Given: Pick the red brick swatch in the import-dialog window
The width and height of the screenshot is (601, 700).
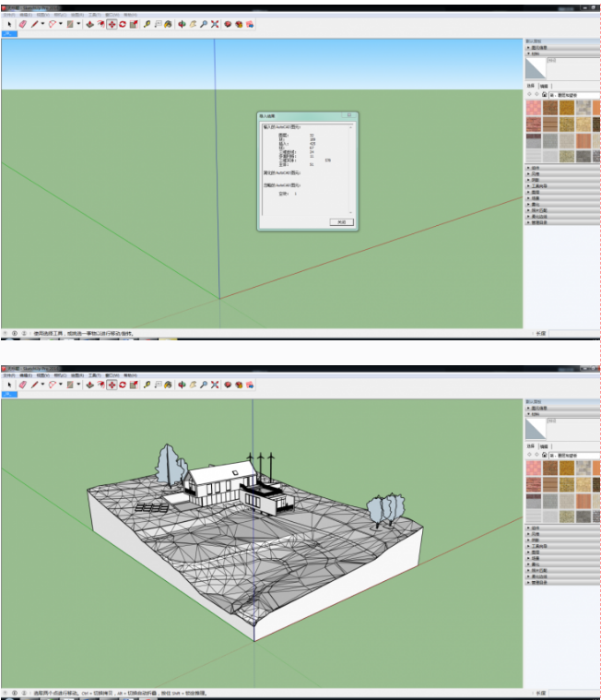Looking at the screenshot, I should tap(534, 124).
